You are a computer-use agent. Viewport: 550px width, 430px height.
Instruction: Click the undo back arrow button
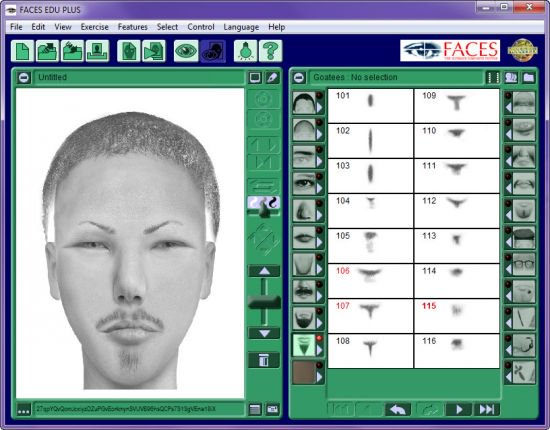tap(397, 409)
